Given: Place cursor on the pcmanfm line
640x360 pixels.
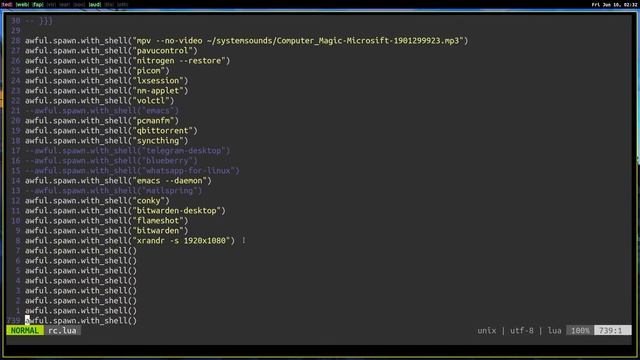Looking at the screenshot, I should [102, 121].
